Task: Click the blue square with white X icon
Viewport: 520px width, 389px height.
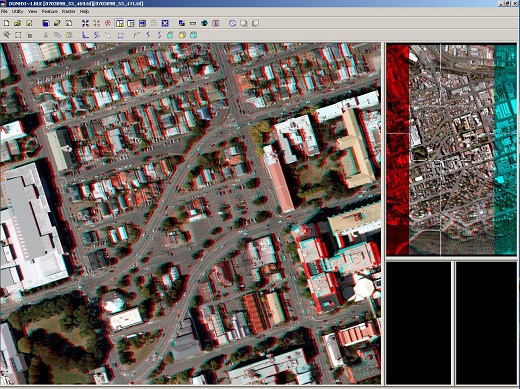Action: (165, 23)
